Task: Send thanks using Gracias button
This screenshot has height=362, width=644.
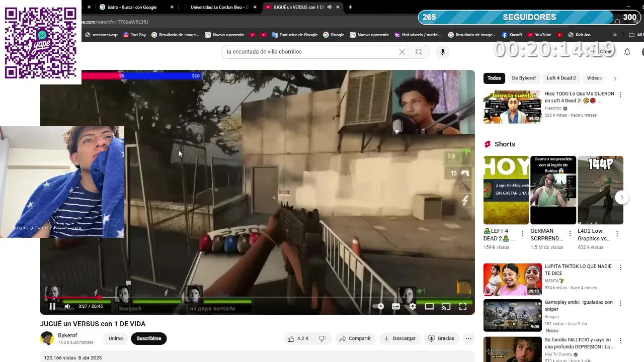Action: pos(441,338)
